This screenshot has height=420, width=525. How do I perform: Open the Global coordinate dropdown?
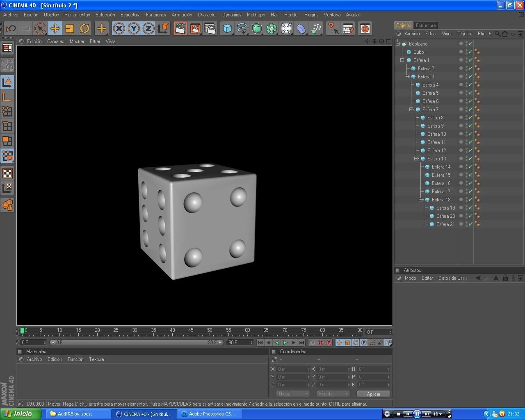pyautogui.click(x=293, y=394)
